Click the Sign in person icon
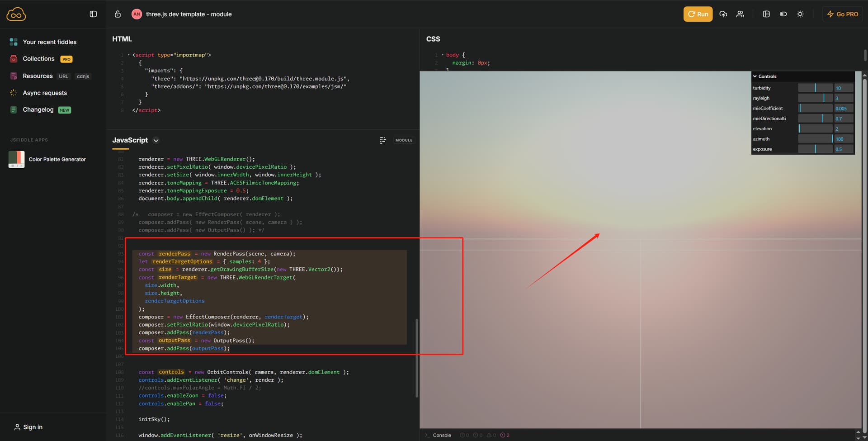The height and width of the screenshot is (441, 868). pos(17,427)
